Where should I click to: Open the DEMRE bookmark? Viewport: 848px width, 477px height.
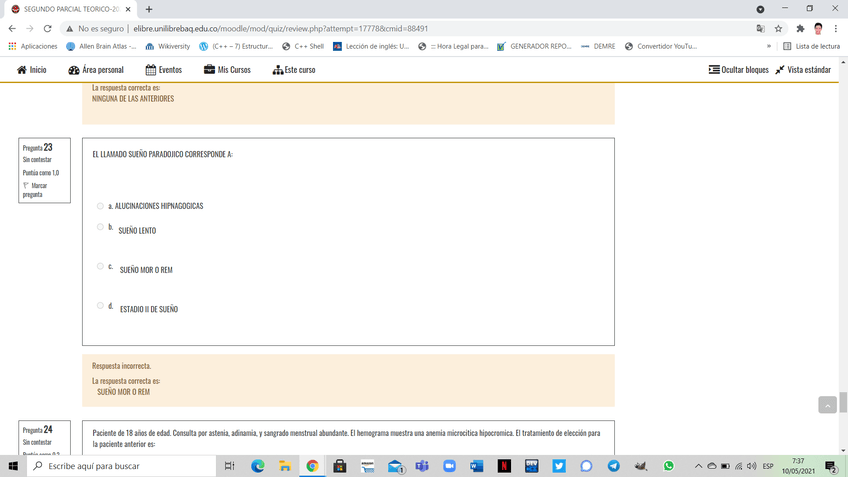click(598, 47)
